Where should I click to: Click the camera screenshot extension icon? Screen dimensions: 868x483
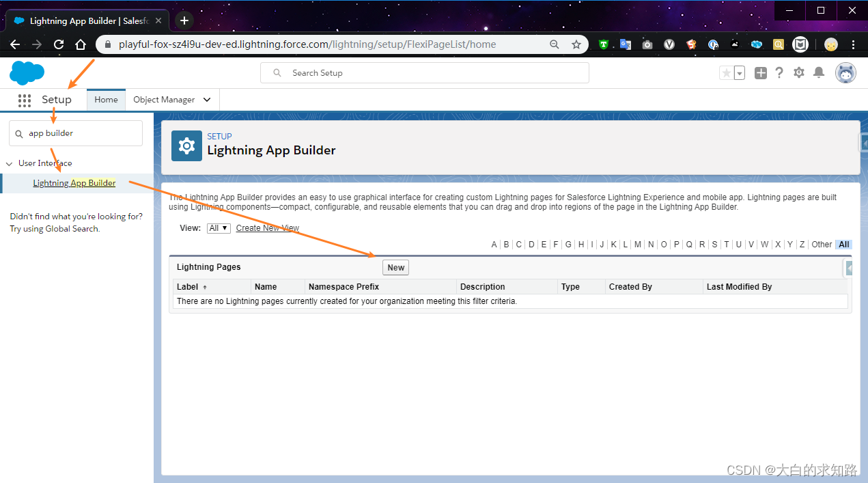647,44
